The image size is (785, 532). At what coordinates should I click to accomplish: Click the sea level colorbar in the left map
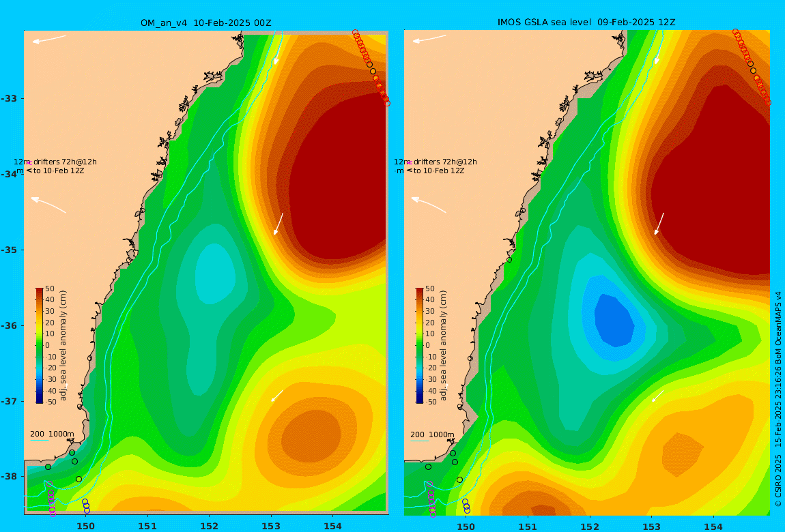tap(40, 346)
